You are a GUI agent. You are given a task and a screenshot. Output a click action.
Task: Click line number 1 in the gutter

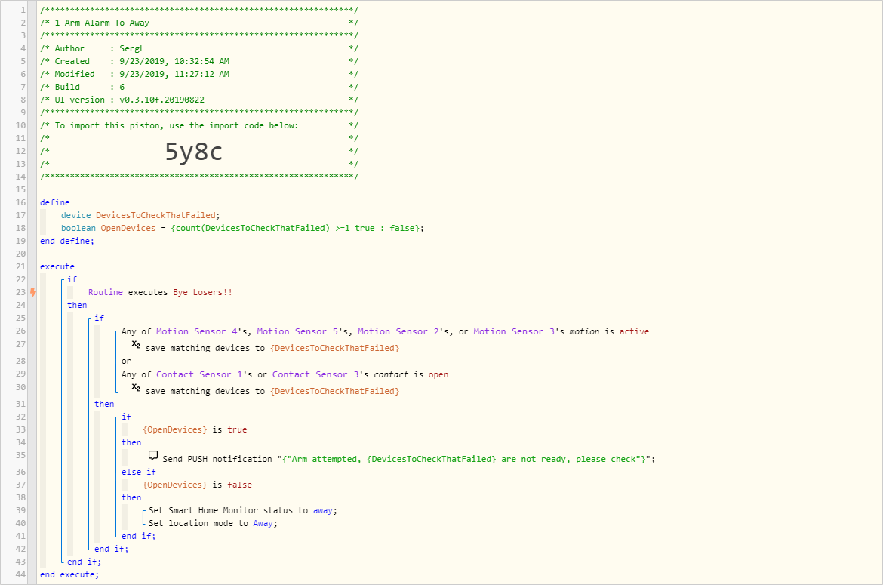[x=23, y=11]
